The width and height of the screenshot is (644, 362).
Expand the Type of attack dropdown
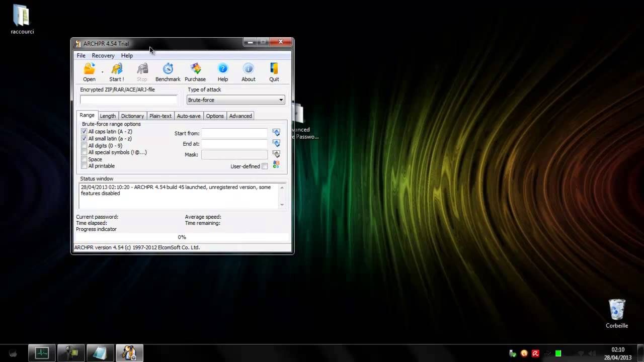point(281,100)
